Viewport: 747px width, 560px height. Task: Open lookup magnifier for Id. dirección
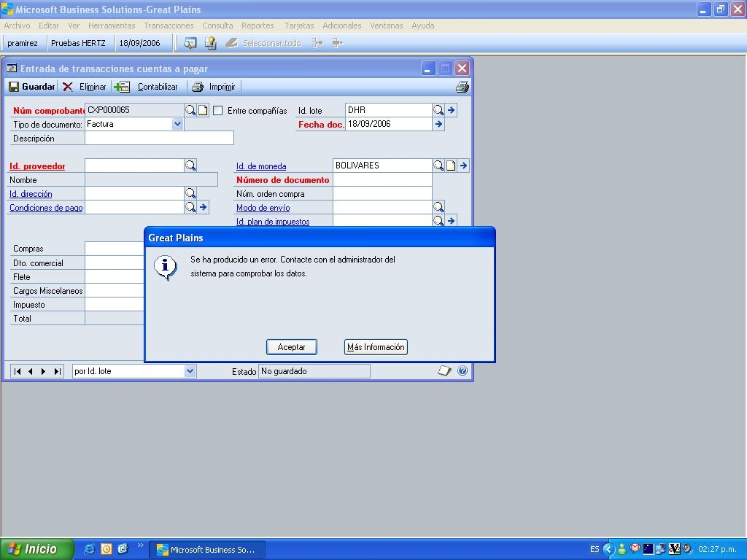point(190,193)
